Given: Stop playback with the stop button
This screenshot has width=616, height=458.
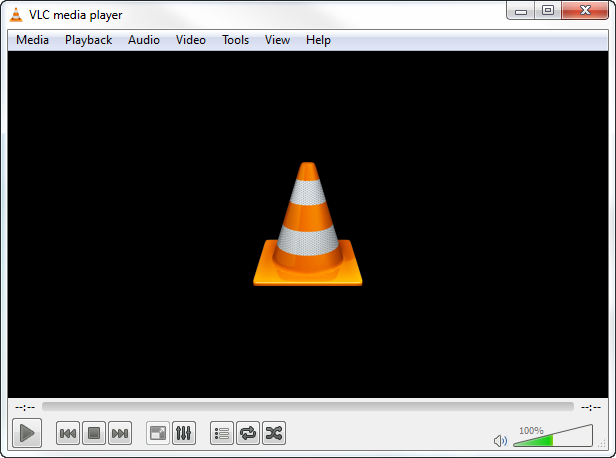Looking at the screenshot, I should 94,433.
